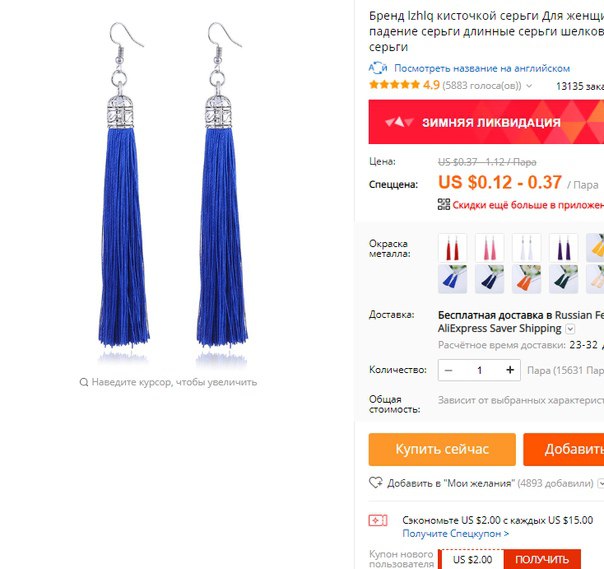604x569 pixels.
Task: Expand the wishlist dropdown arrow
Action: (x=601, y=483)
